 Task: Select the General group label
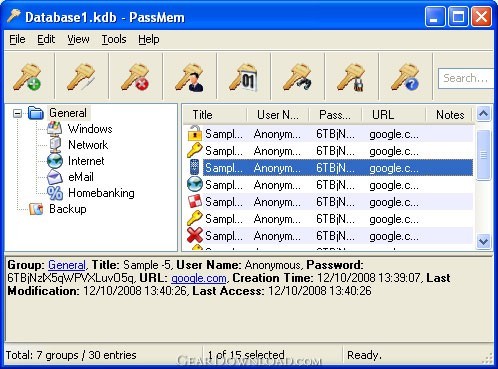pos(68,113)
